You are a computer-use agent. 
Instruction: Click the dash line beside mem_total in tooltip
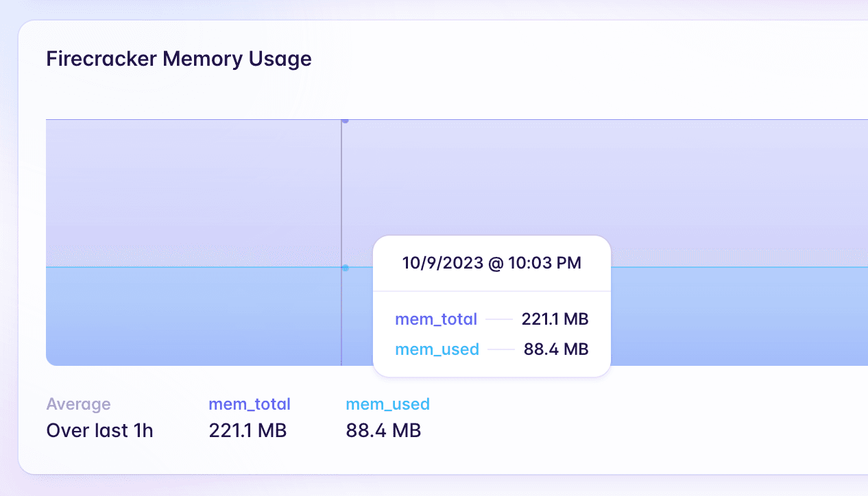[x=499, y=319]
